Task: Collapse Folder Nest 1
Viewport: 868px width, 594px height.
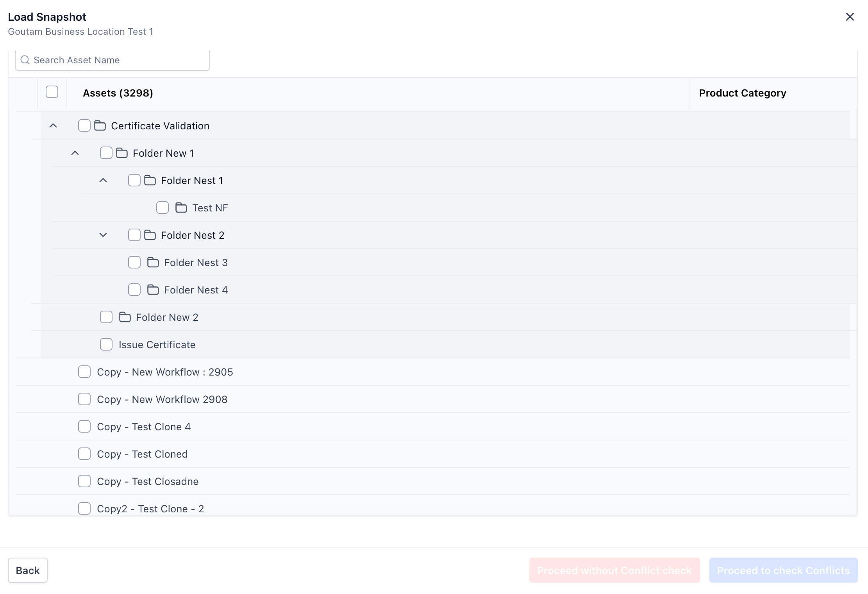Action: 103,180
